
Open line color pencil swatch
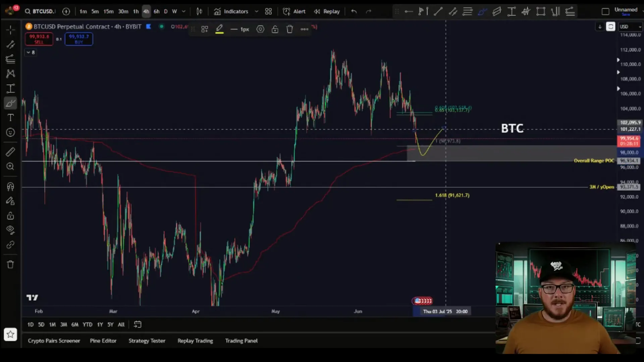click(219, 29)
